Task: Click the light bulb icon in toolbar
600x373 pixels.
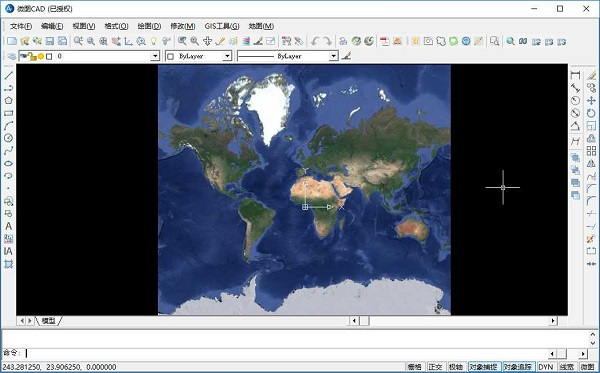Action: (153, 41)
